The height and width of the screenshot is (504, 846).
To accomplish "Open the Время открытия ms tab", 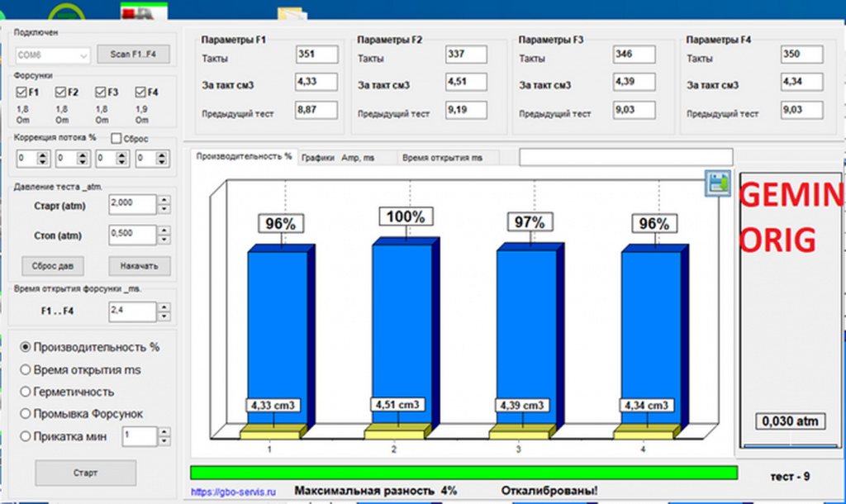I will point(443,158).
